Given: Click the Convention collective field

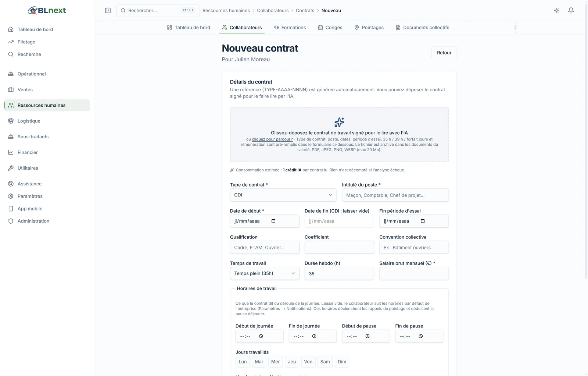Looking at the screenshot, I should pyautogui.click(x=414, y=247).
